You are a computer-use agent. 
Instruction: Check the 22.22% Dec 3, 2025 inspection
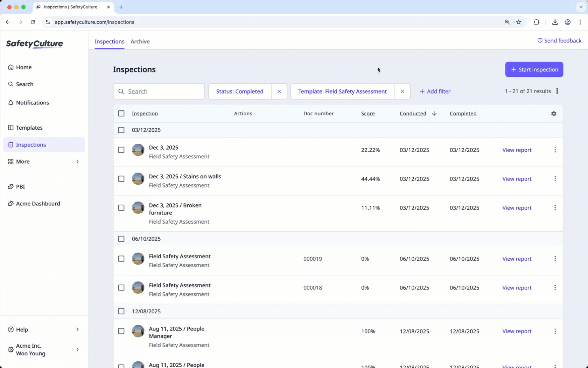click(121, 150)
